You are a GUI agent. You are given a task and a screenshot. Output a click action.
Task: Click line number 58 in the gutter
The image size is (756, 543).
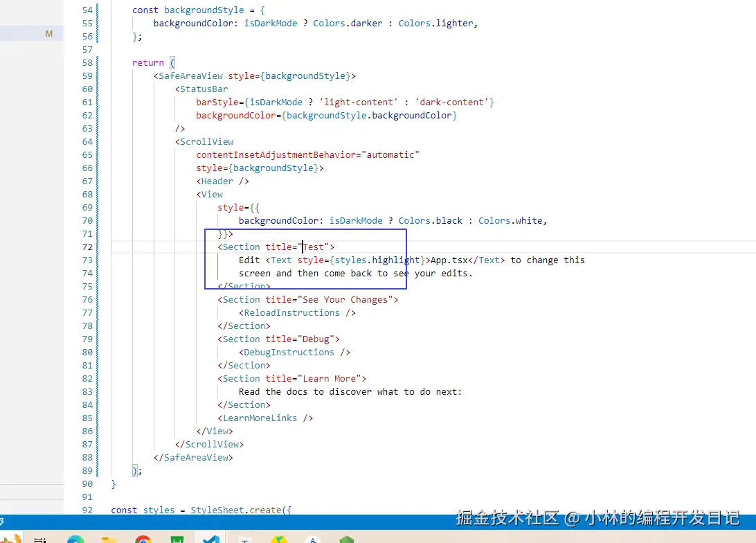click(87, 63)
